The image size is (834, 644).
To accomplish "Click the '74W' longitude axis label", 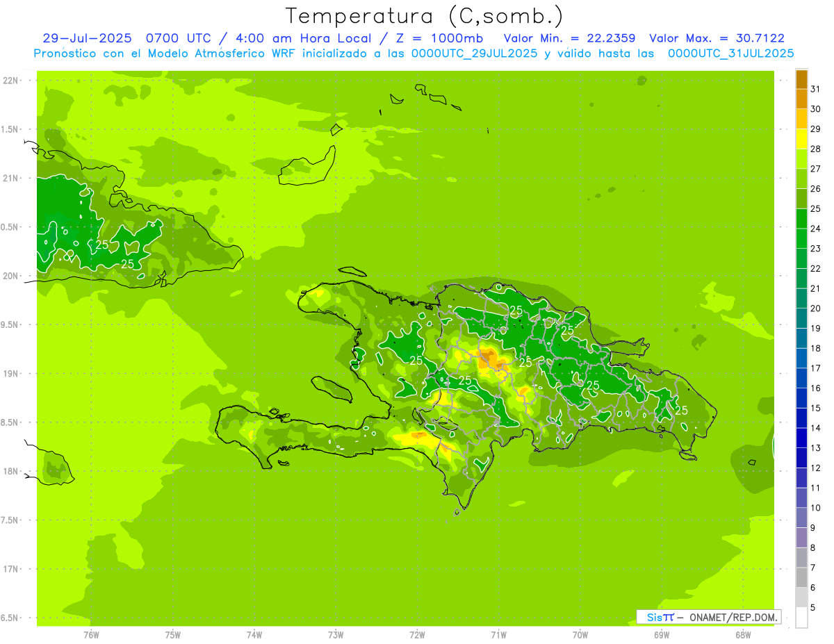I will click(254, 635).
